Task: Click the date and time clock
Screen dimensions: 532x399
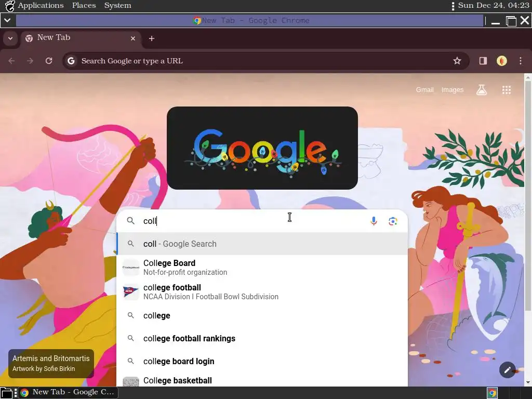Action: click(494, 5)
